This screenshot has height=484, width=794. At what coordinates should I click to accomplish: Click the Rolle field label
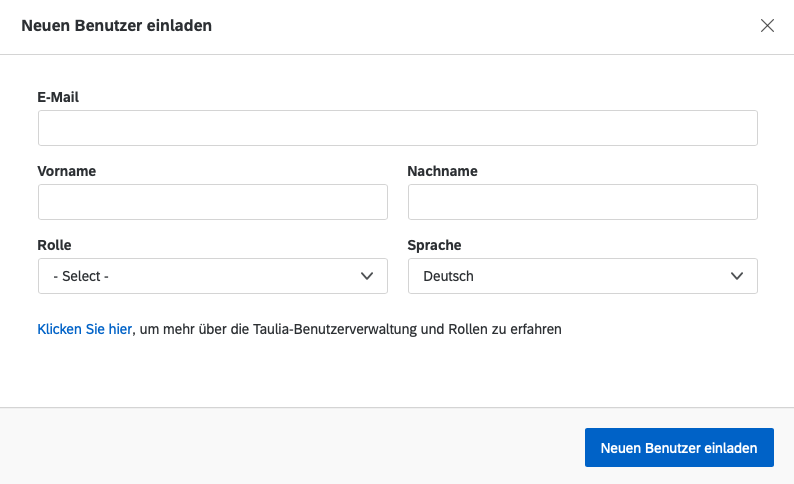tap(54, 245)
